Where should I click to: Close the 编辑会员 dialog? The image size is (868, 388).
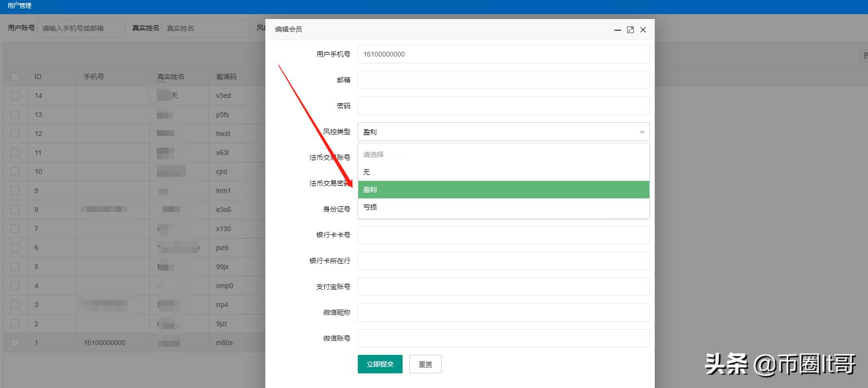pos(643,30)
